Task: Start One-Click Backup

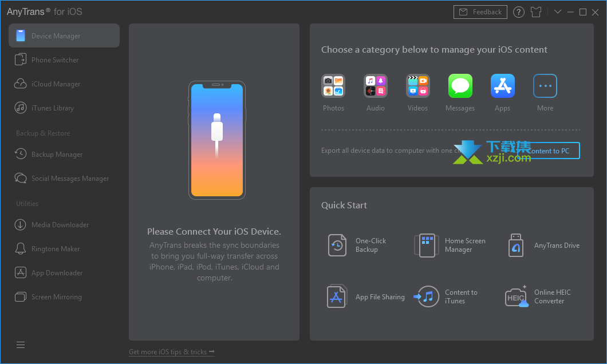Action: pyautogui.click(x=357, y=246)
